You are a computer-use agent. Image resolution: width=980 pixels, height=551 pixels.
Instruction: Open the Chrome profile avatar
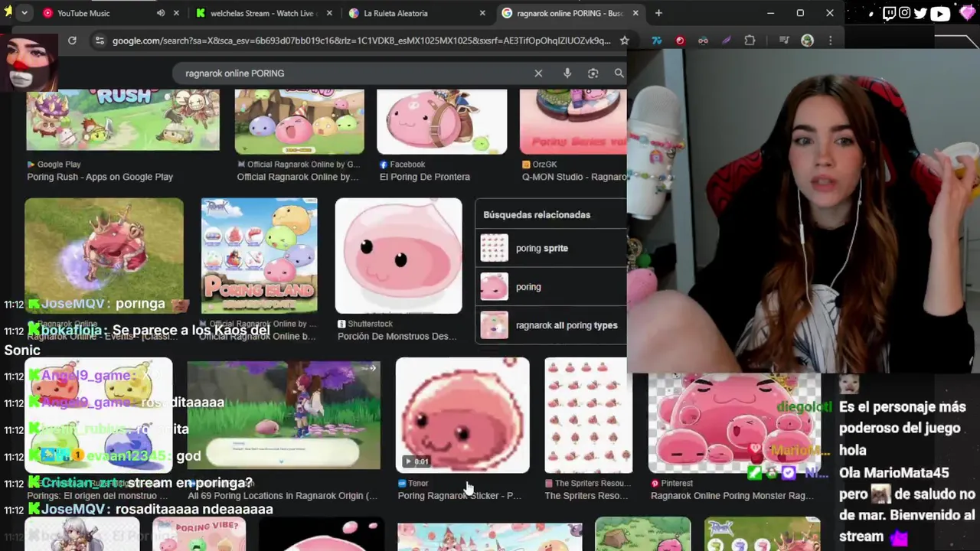coord(807,41)
